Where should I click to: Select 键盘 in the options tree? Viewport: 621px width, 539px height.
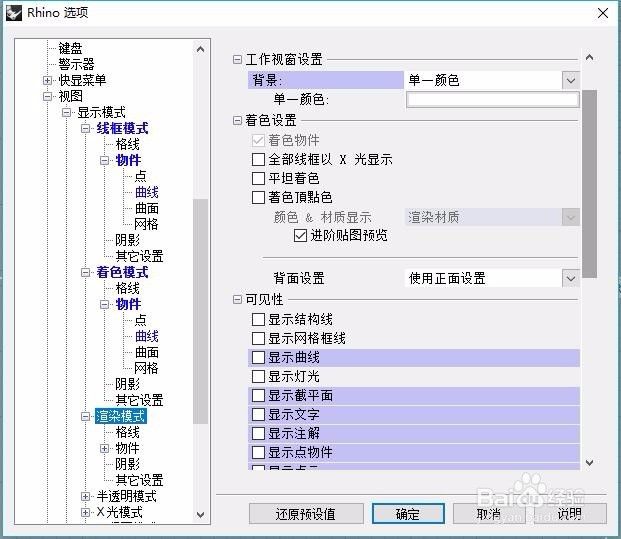click(x=70, y=48)
